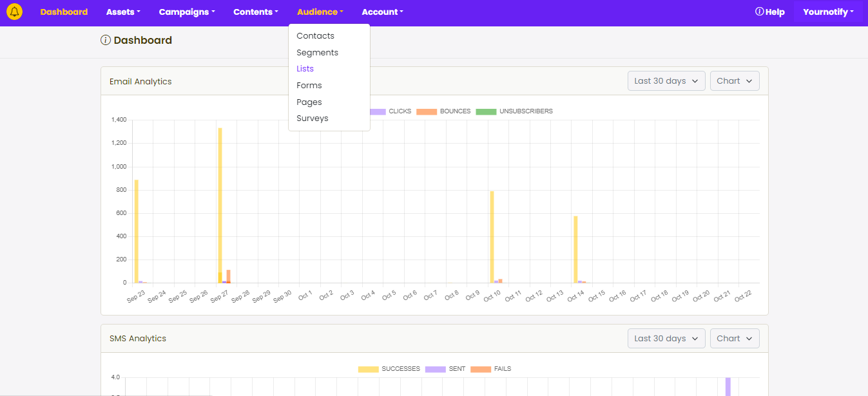The width and height of the screenshot is (868, 396).
Task: Click the info icon beside Dashboard heading
Action: tap(106, 40)
